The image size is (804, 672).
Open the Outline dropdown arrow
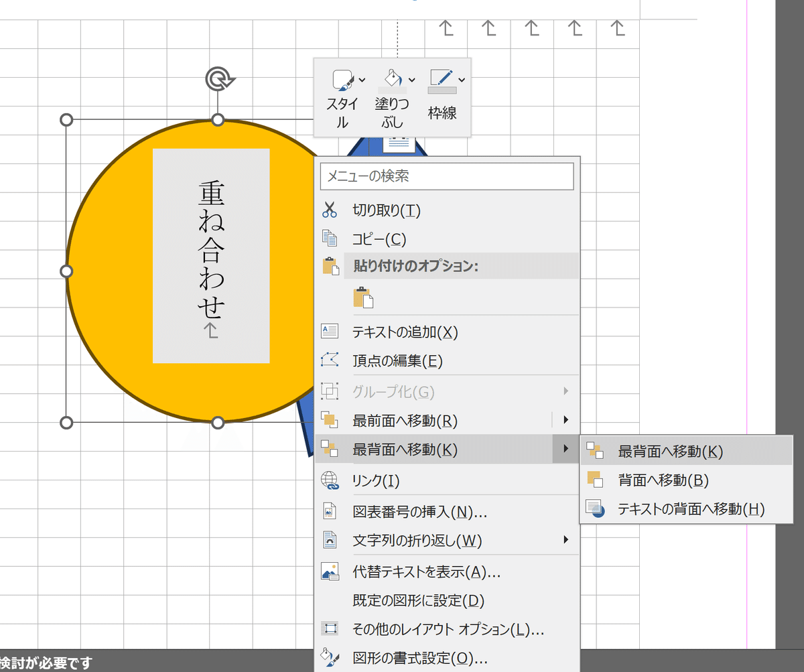[x=461, y=80]
